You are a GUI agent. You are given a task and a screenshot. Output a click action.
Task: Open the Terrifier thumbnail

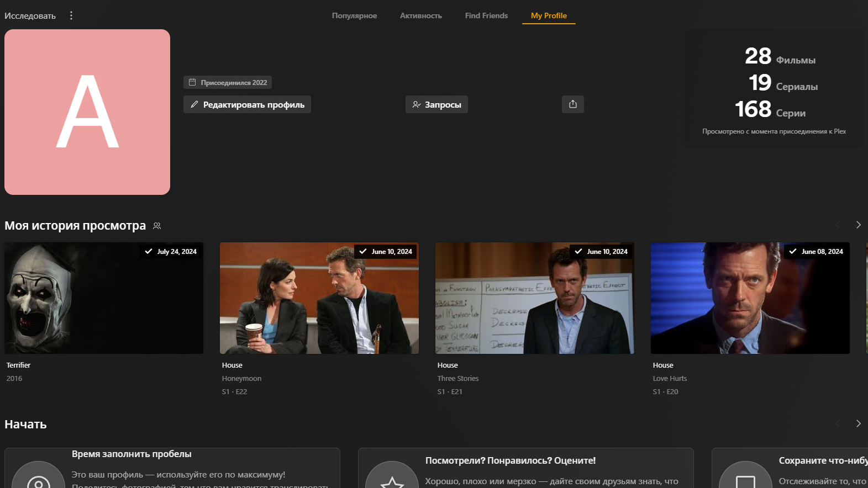click(x=104, y=298)
